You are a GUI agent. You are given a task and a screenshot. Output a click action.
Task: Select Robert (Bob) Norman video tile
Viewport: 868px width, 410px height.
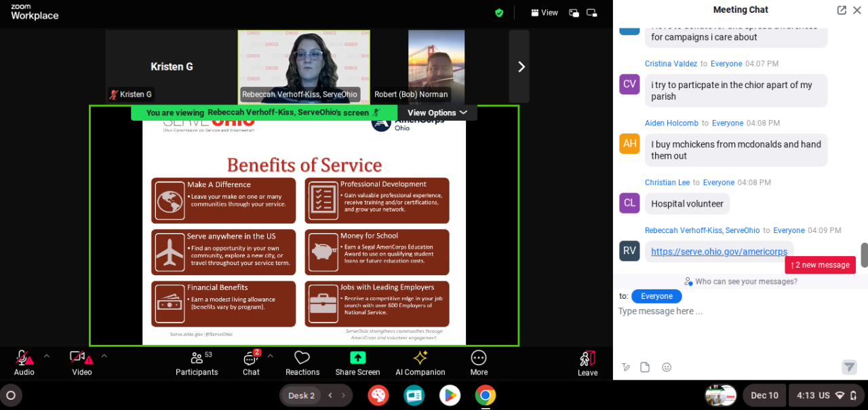(x=437, y=66)
